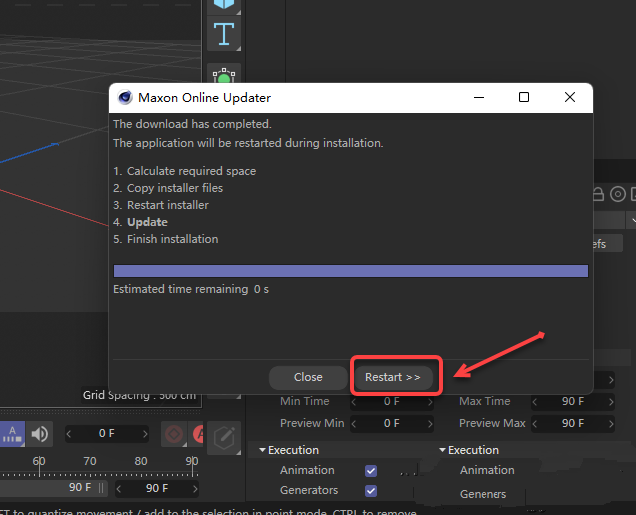Decrease Min Time using its left arrow

pos(354,402)
